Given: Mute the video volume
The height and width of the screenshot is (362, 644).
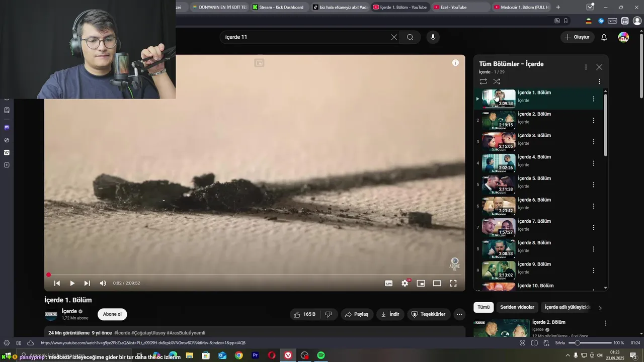Looking at the screenshot, I should [x=103, y=283].
